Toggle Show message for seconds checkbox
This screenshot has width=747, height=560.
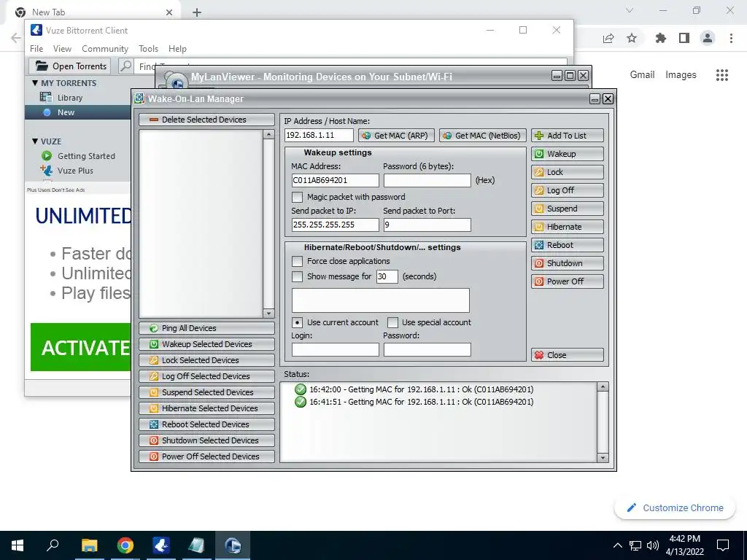298,276
